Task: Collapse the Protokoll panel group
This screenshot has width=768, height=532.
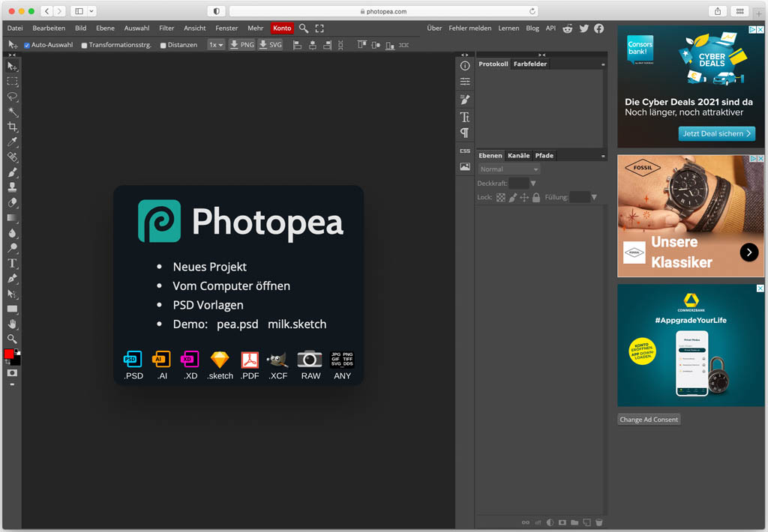Action: point(604,64)
